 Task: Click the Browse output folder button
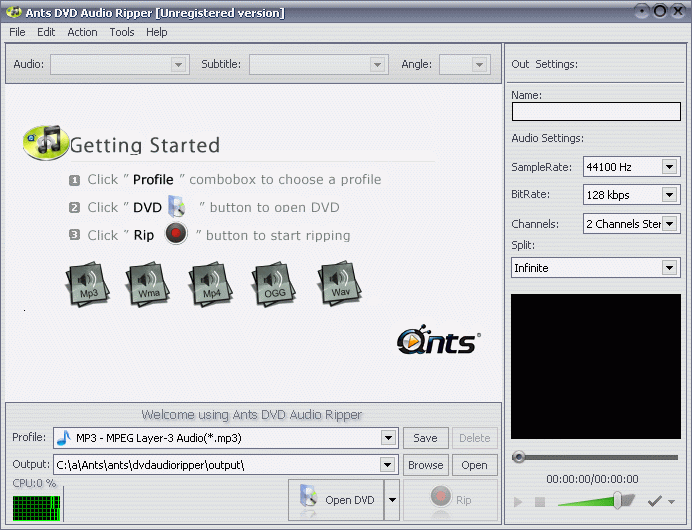tap(425, 465)
